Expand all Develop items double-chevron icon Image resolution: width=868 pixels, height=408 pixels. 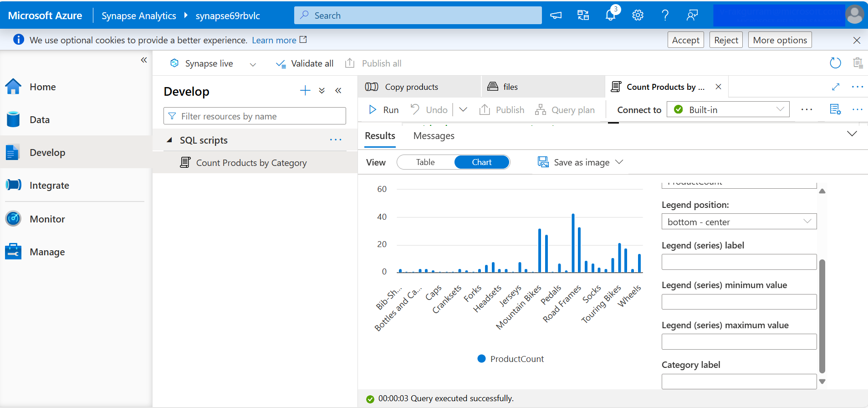[322, 91]
